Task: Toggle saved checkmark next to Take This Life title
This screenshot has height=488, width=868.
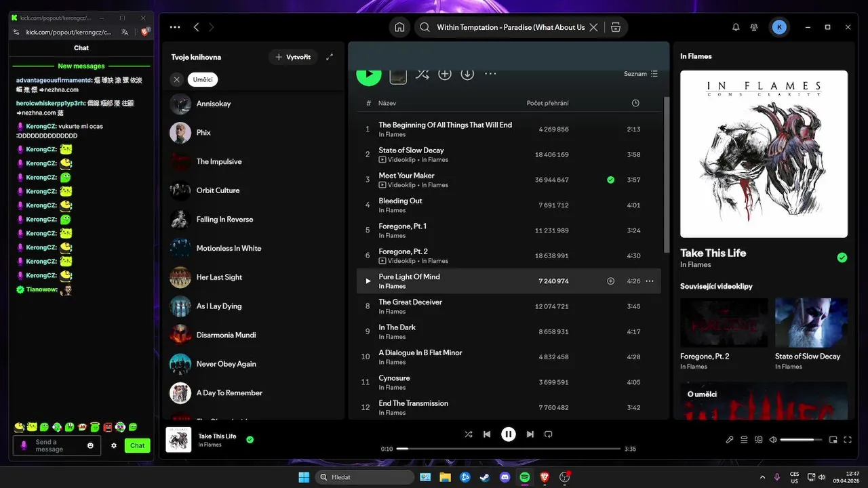Action: [x=842, y=258]
